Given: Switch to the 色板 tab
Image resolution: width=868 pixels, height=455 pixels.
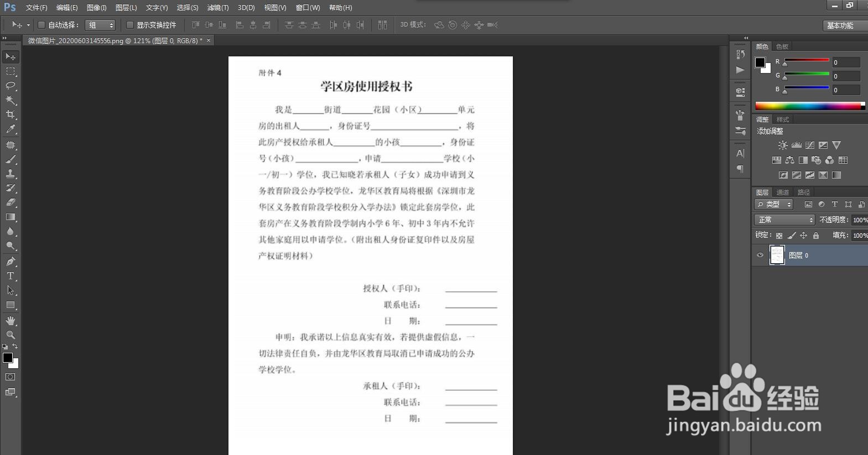Looking at the screenshot, I should (x=782, y=46).
